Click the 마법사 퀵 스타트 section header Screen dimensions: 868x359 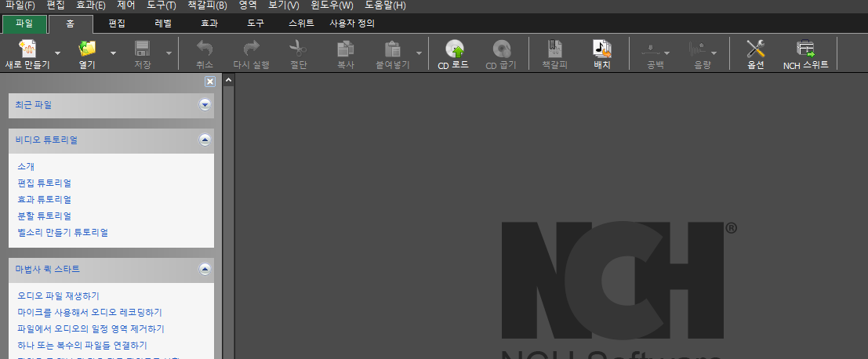(111, 270)
